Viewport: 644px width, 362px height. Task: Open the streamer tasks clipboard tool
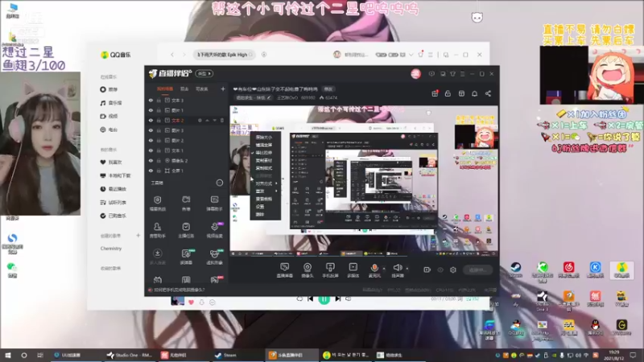[x=186, y=230]
